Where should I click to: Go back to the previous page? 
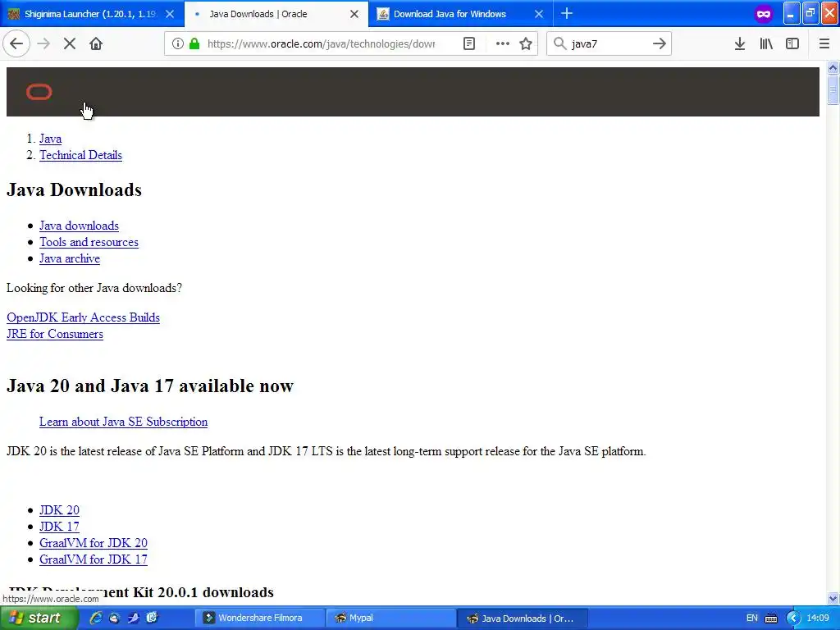[x=16, y=44]
